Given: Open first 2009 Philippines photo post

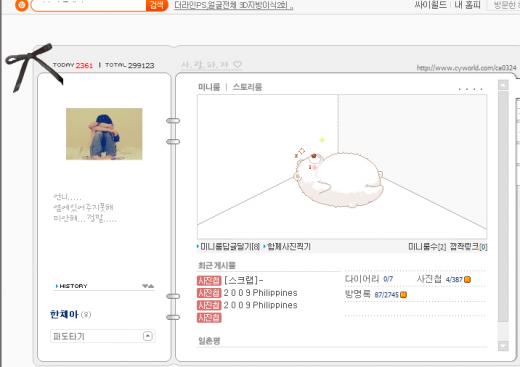Looking at the screenshot, I should click(260, 293).
